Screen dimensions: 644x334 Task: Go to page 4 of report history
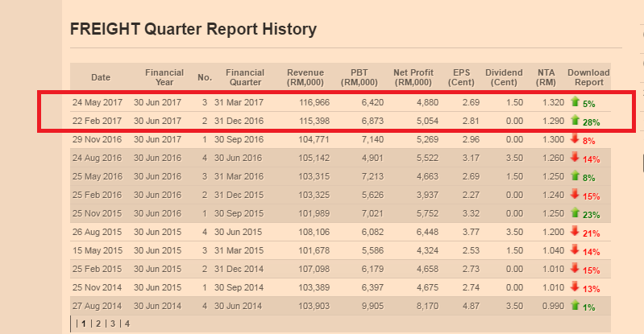point(127,324)
